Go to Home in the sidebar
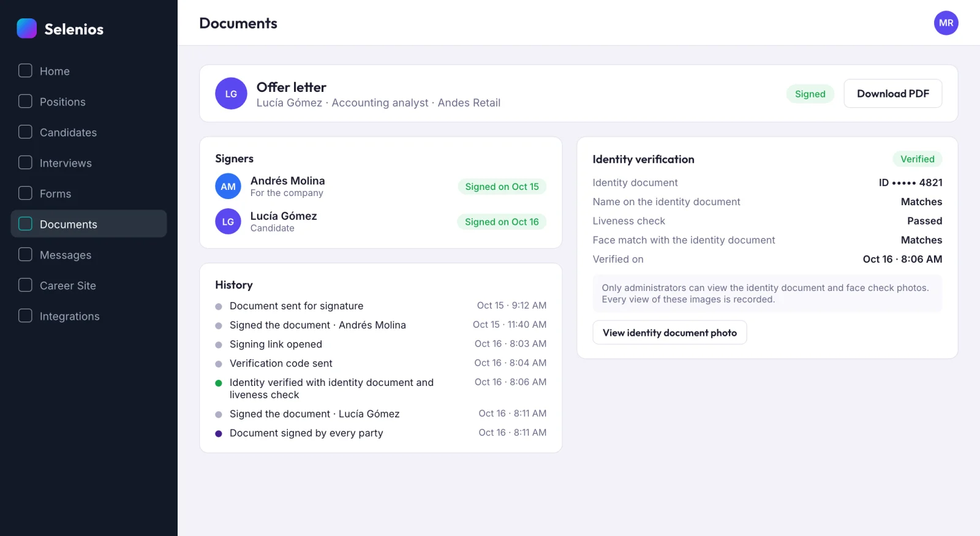The width and height of the screenshot is (980, 536). coord(89,71)
